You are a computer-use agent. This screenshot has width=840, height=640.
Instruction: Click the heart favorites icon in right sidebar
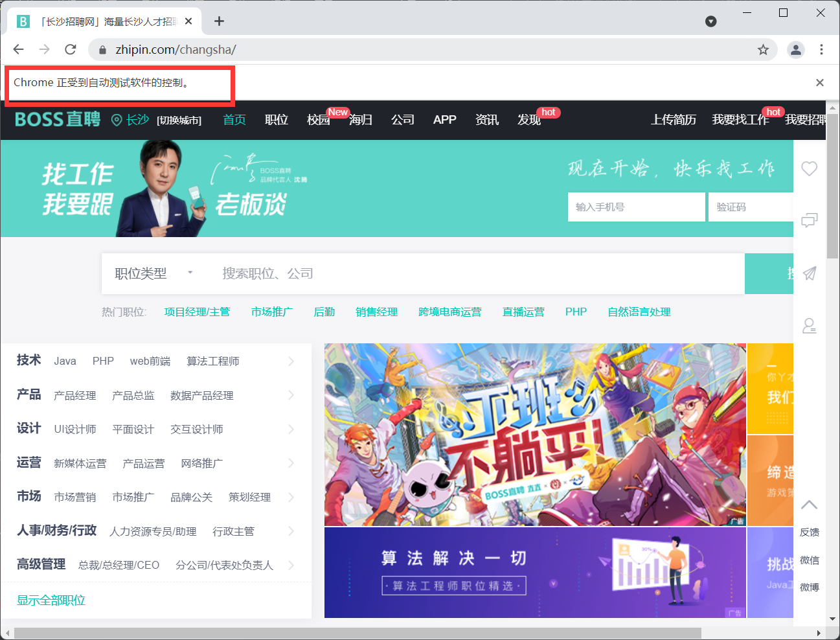click(x=809, y=168)
